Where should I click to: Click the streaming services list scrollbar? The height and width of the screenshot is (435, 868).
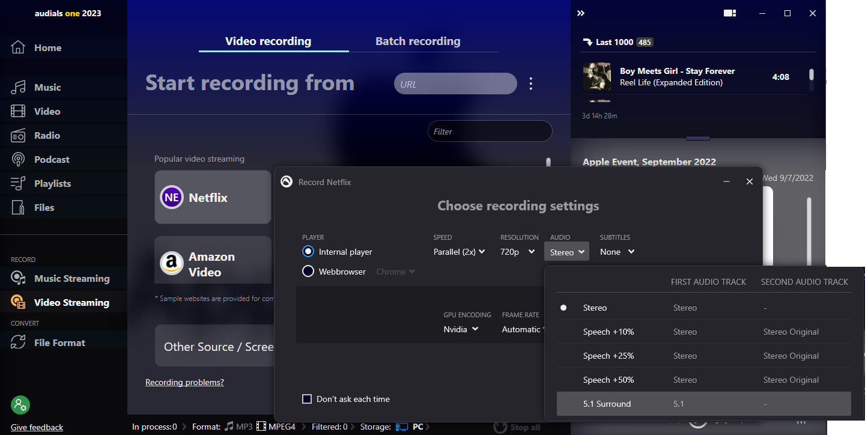pyautogui.click(x=548, y=162)
